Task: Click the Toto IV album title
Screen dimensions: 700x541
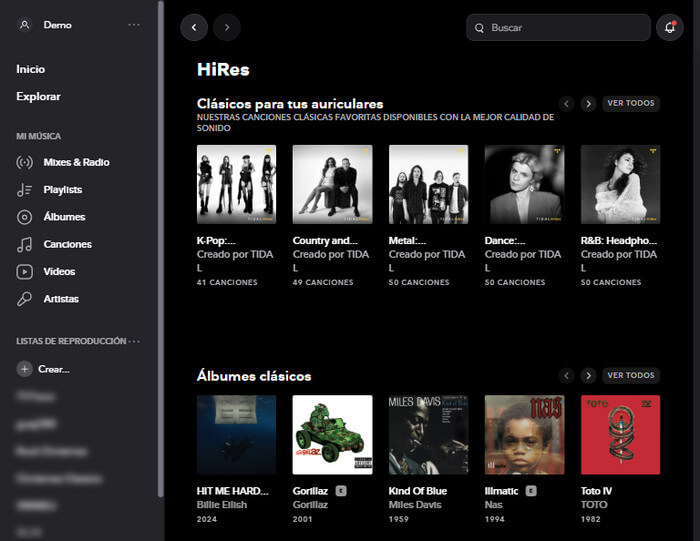Action: 596,491
